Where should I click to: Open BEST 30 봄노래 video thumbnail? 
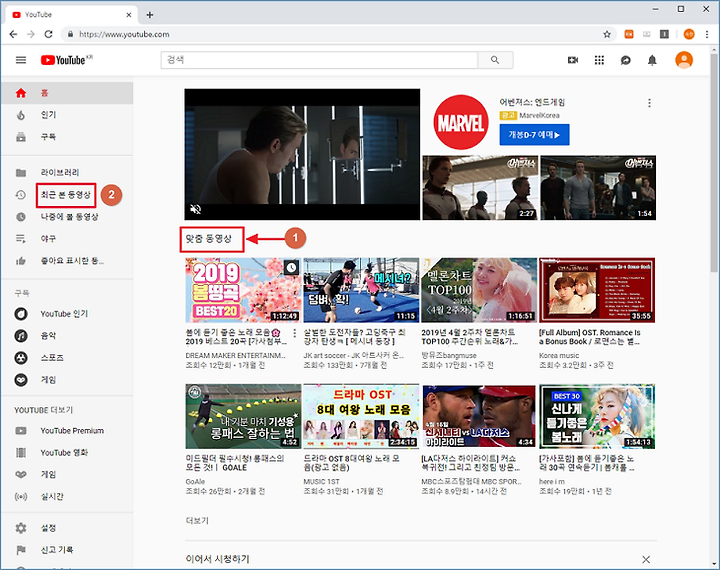pyautogui.click(x=597, y=417)
